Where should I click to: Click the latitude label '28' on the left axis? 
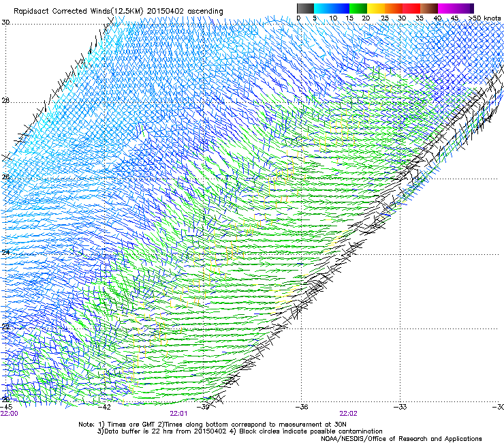click(5, 101)
